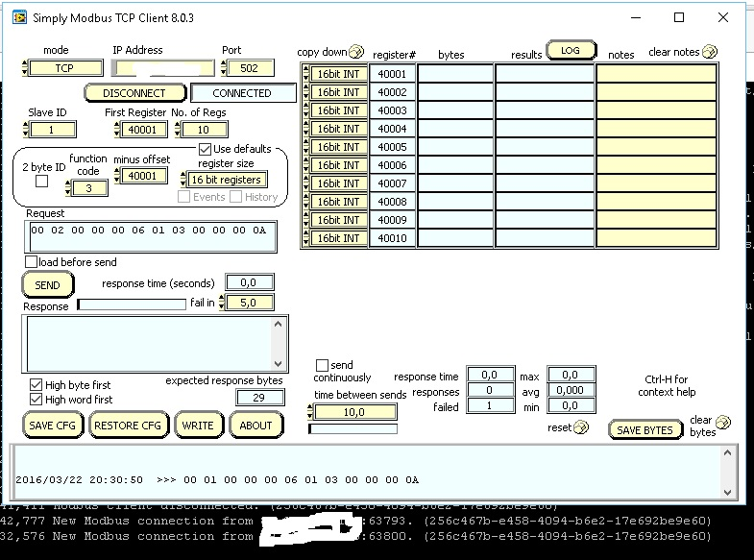The height and width of the screenshot is (560, 754).
Task: Enable the 2 byte ID checkbox
Action: [42, 182]
